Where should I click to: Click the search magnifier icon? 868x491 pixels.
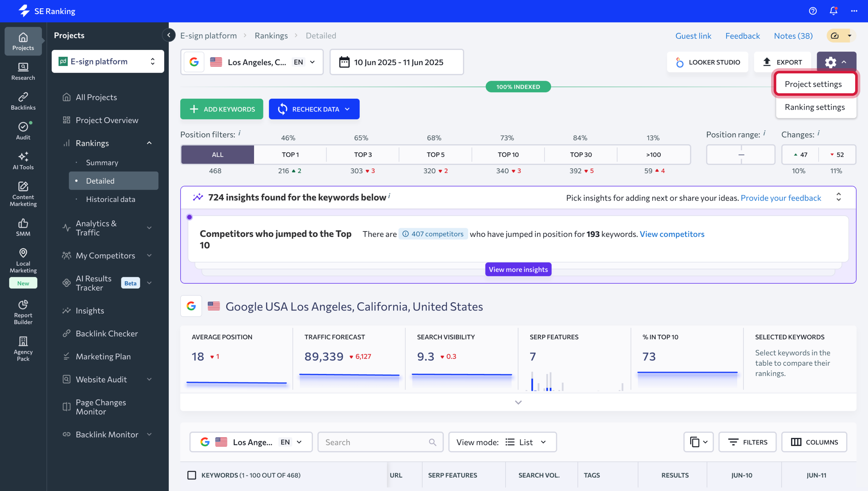(432, 442)
